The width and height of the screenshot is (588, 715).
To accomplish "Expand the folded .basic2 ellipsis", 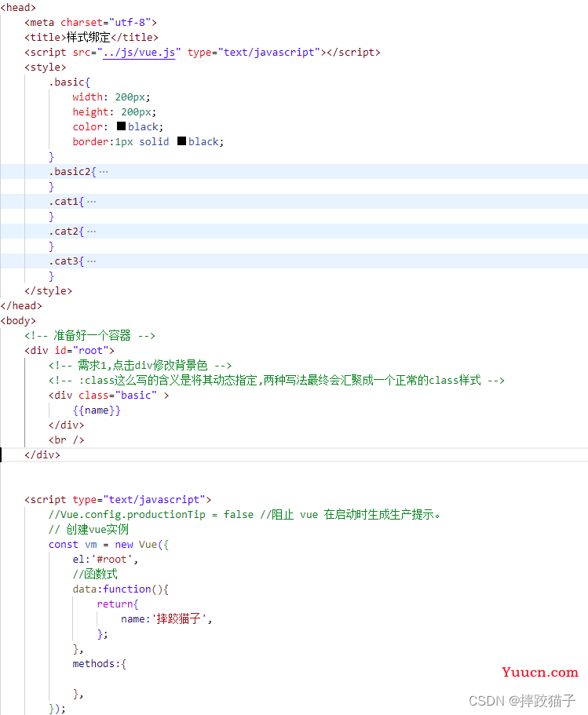I will point(104,172).
